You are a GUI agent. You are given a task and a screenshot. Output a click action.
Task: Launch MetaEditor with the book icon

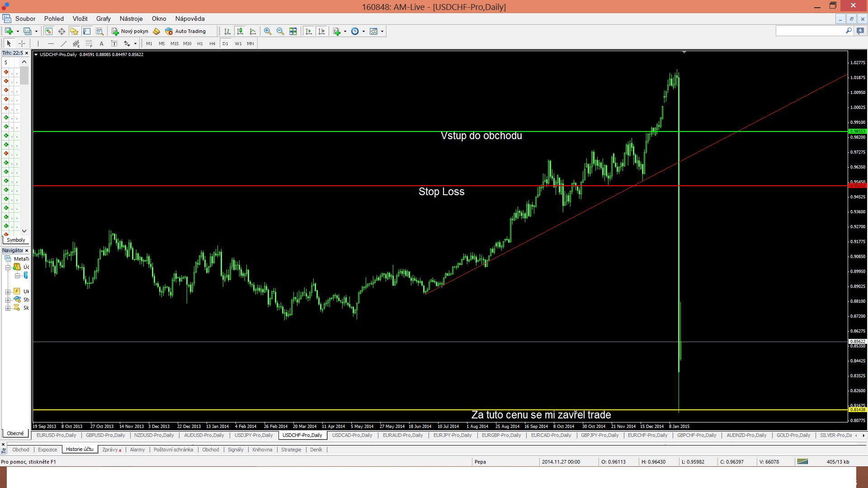point(156,31)
